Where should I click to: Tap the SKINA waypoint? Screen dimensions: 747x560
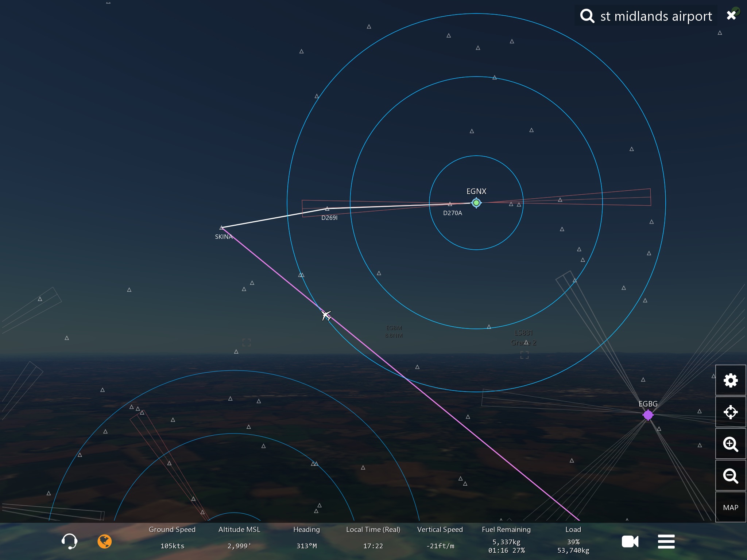[x=221, y=228]
